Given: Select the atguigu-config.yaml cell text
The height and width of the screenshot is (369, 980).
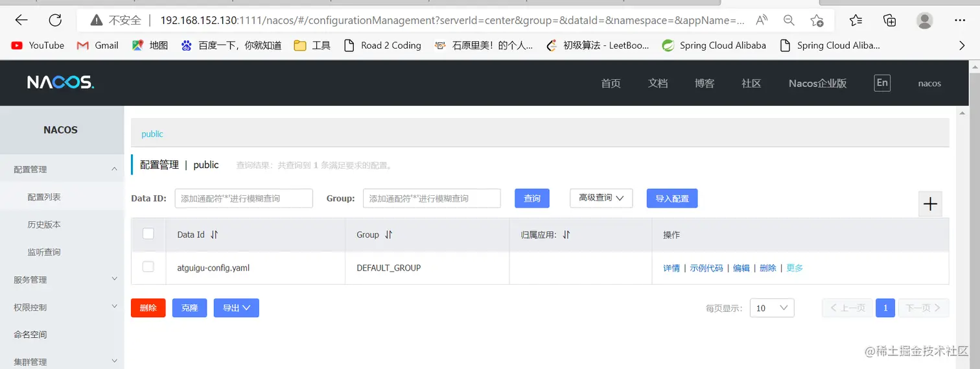Looking at the screenshot, I should (x=213, y=268).
